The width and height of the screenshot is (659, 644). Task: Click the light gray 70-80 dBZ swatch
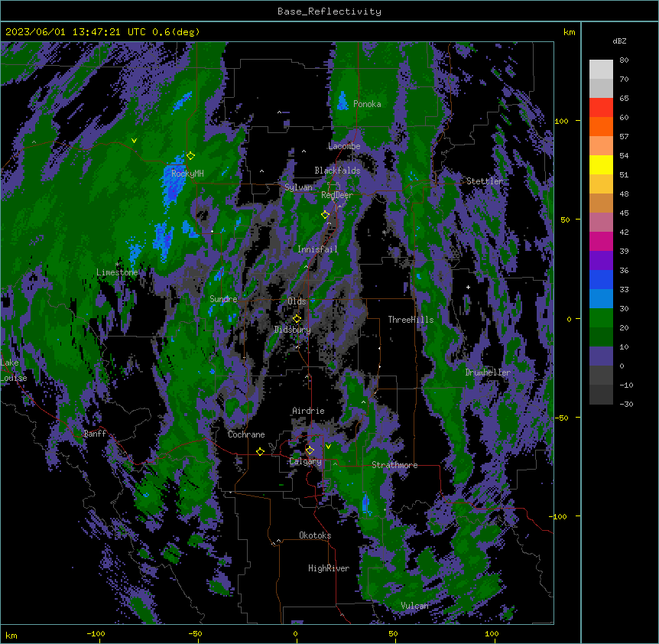pos(601,69)
